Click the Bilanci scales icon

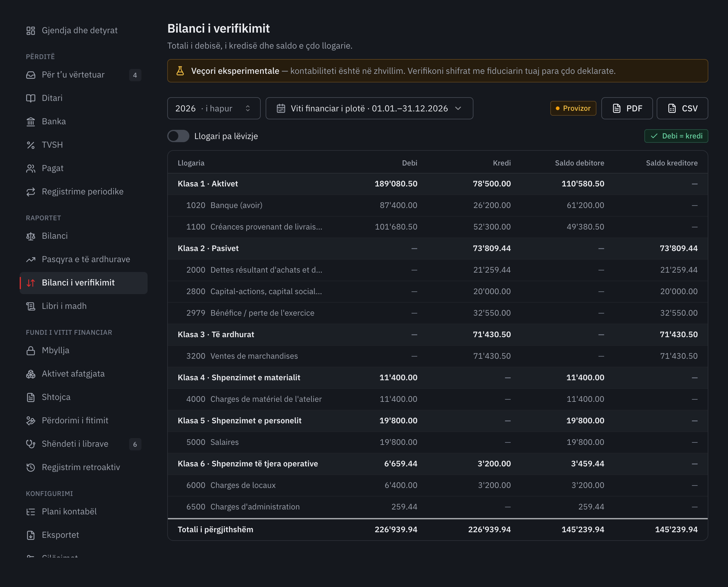(31, 236)
